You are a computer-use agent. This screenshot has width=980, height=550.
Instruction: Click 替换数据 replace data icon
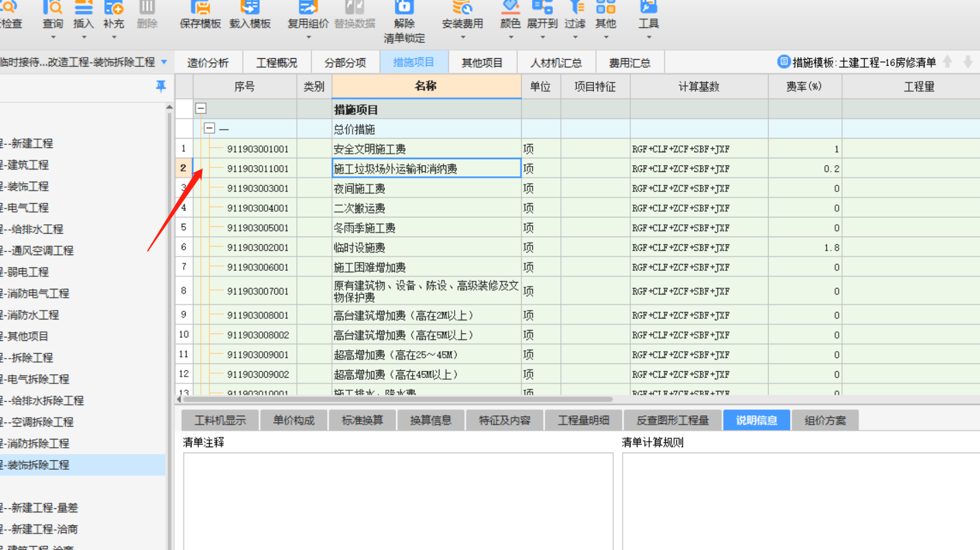point(355,8)
